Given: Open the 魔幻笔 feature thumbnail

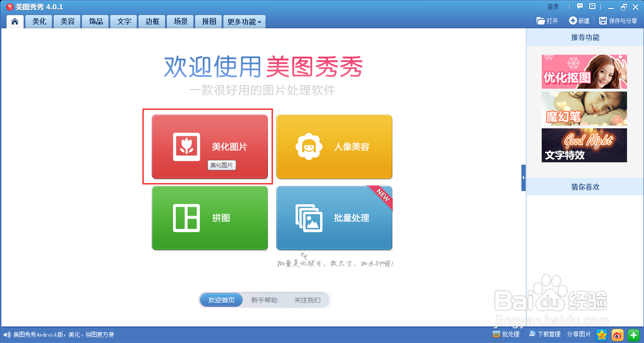Looking at the screenshot, I should pos(584,109).
